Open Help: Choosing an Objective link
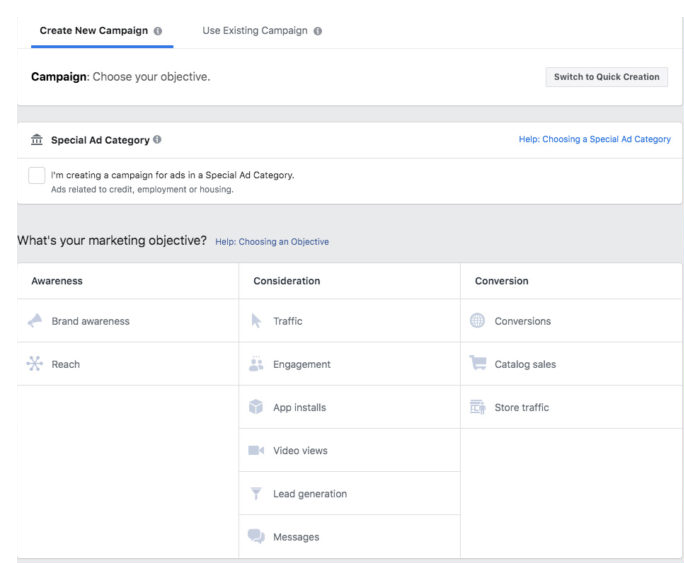Viewport: 700px width, 578px height. pos(272,241)
